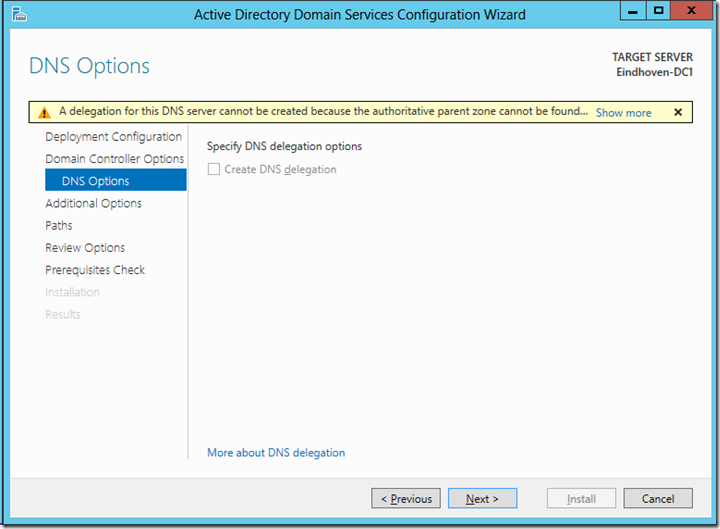Click the disabled Installation step
720x529 pixels.
coord(72,292)
